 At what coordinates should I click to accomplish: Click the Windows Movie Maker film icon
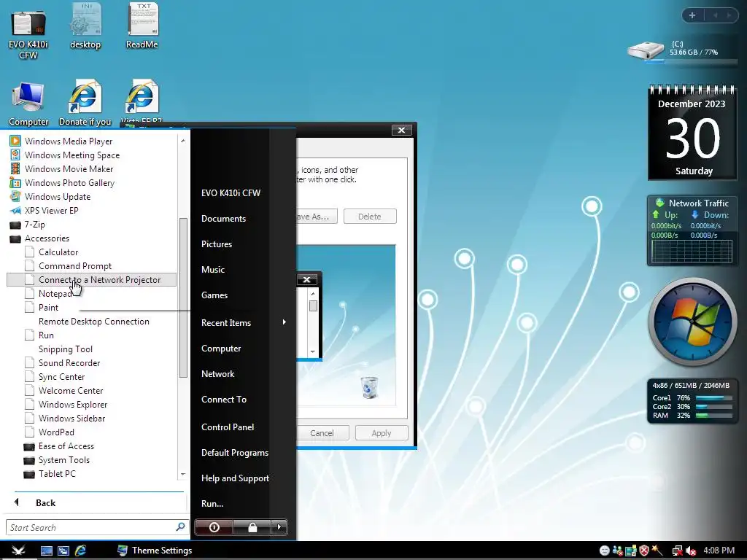pos(15,168)
